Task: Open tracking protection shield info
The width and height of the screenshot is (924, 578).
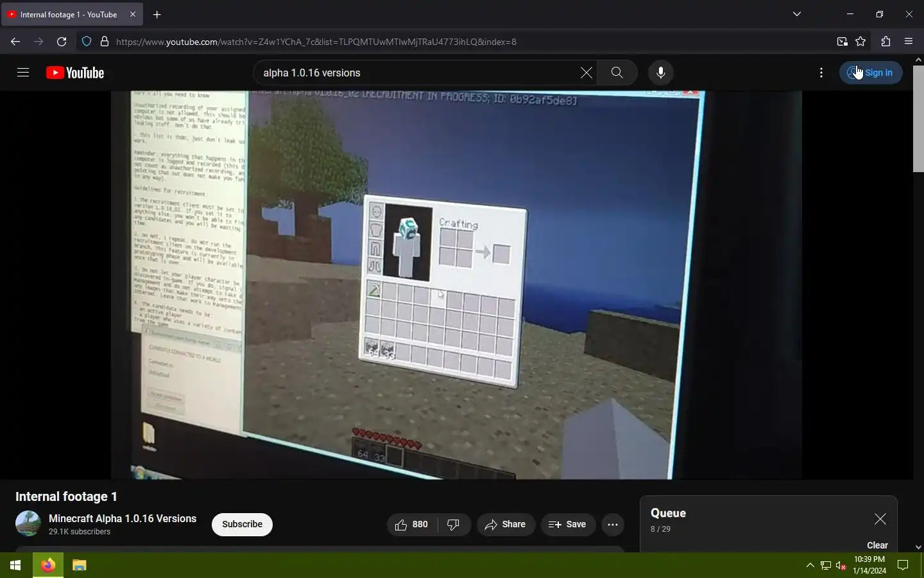Action: 87,42
